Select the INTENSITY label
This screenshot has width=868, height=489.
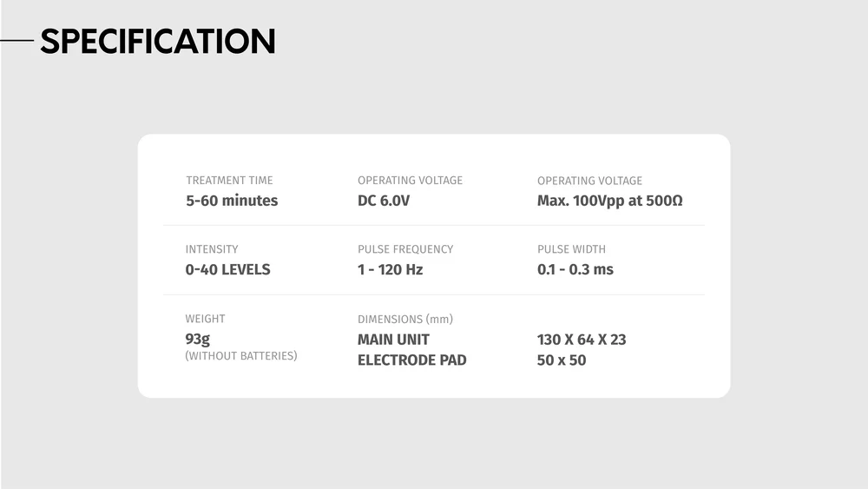212,249
